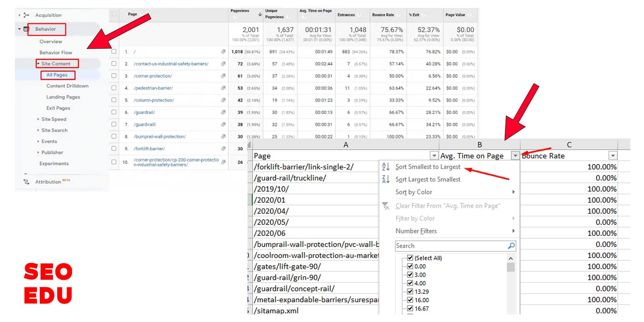Screen dimensions: 644x322
Task: Click the Acquisition icon in sidebar
Action: (26, 15)
